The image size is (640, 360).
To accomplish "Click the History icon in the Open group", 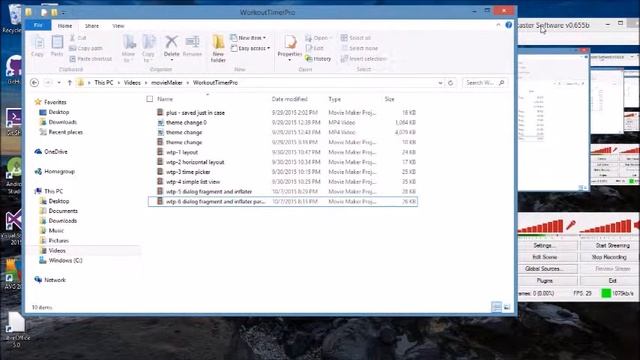I will [318, 59].
